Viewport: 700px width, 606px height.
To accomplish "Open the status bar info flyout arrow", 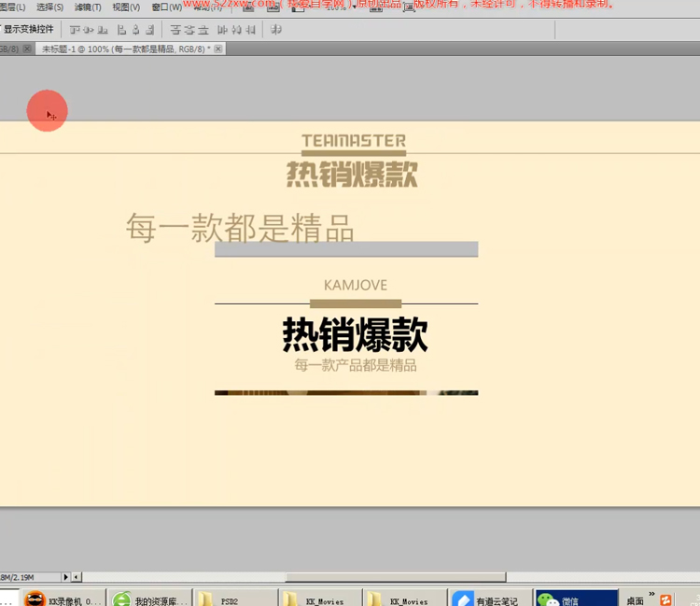I will [x=66, y=577].
